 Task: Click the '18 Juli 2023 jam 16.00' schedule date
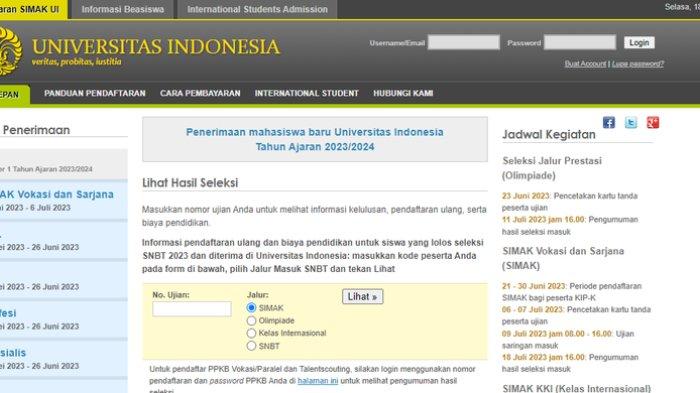click(x=543, y=357)
